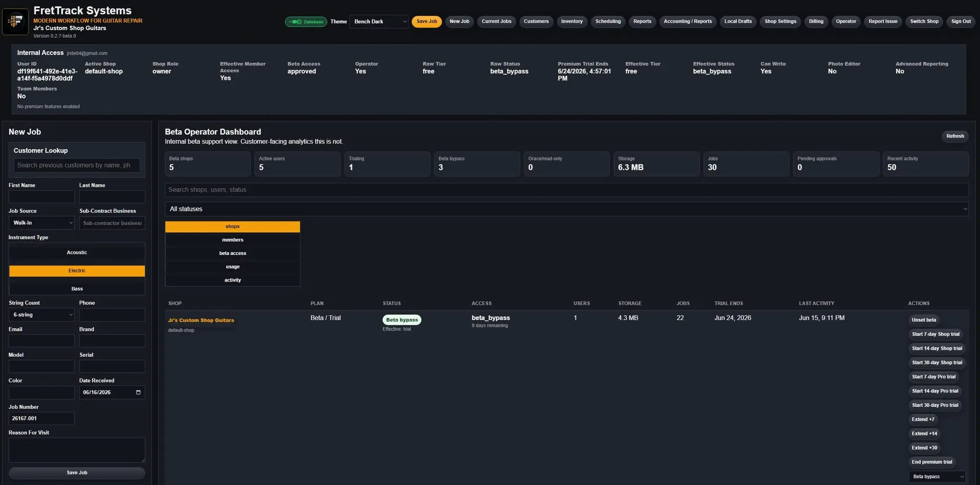The height and width of the screenshot is (485, 980).
Task: Open the Operator page
Action: pos(846,22)
